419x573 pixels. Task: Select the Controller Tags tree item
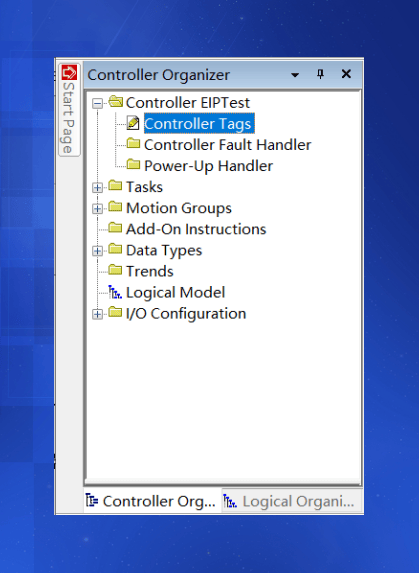(198, 124)
